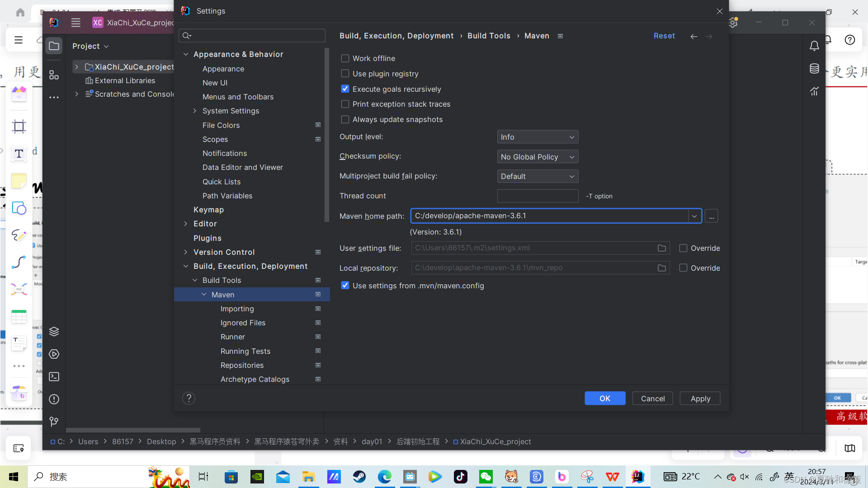Click the settings help question mark button
The width and height of the screenshot is (868, 488).
click(x=189, y=398)
